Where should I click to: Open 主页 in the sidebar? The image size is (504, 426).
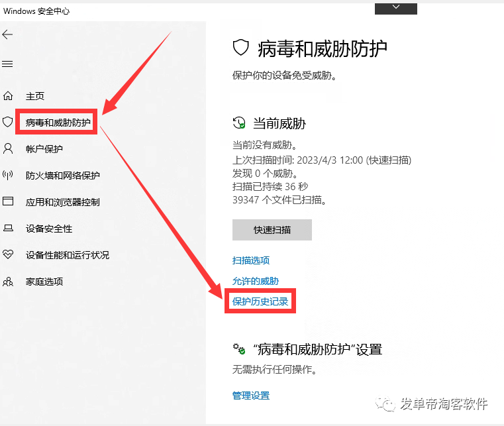point(35,96)
